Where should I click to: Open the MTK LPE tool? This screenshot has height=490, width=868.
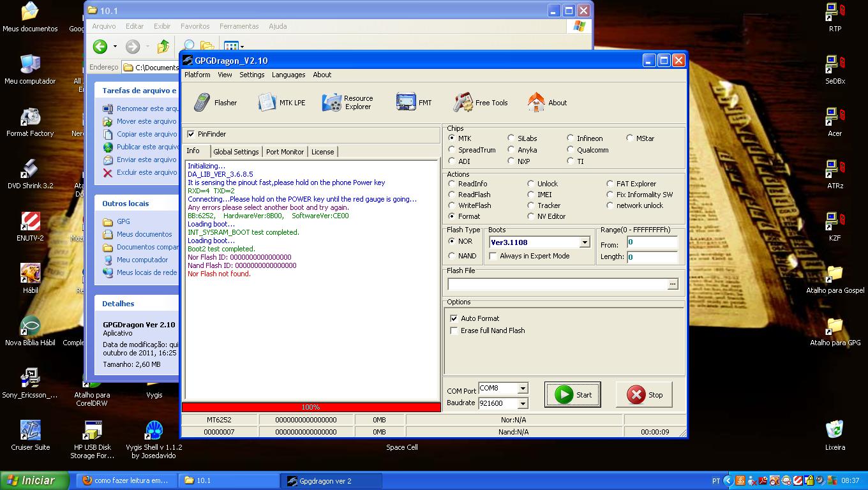pos(281,103)
